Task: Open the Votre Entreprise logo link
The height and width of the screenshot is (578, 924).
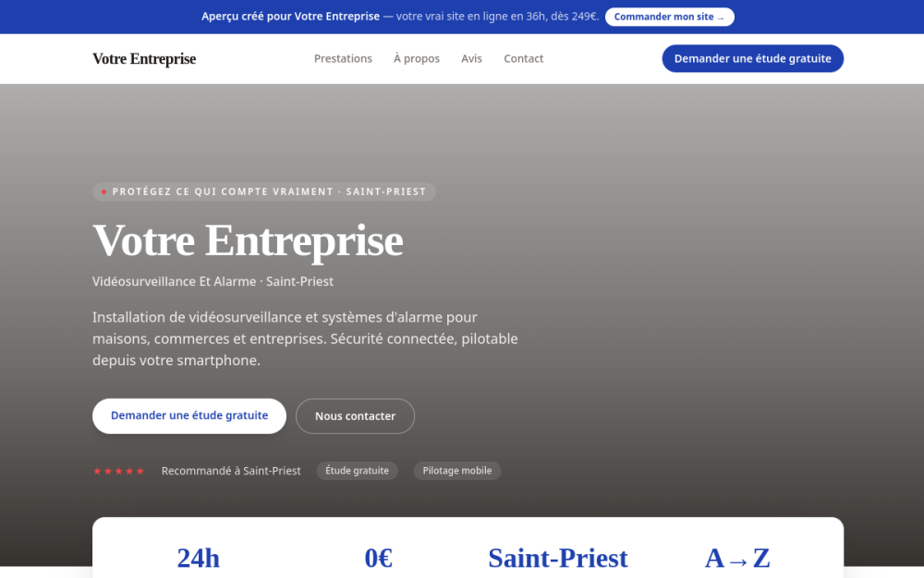Action: tap(144, 58)
